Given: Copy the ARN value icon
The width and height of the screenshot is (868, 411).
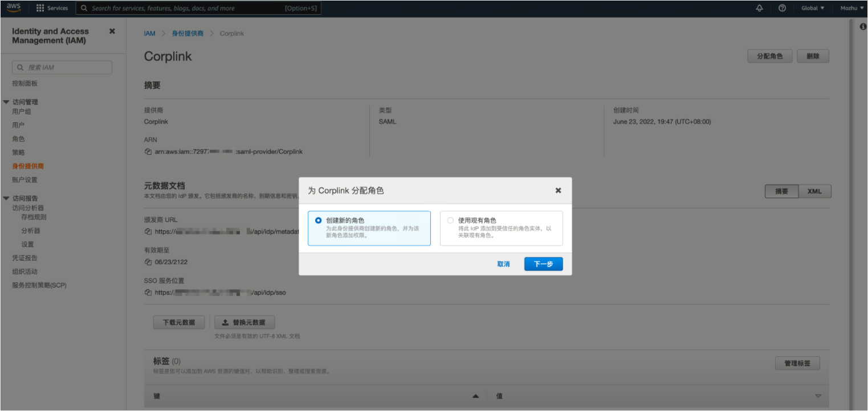Looking at the screenshot, I should click(x=148, y=152).
